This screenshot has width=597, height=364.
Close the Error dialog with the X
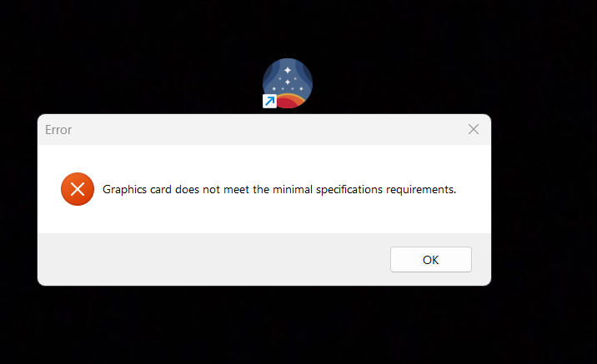[474, 129]
